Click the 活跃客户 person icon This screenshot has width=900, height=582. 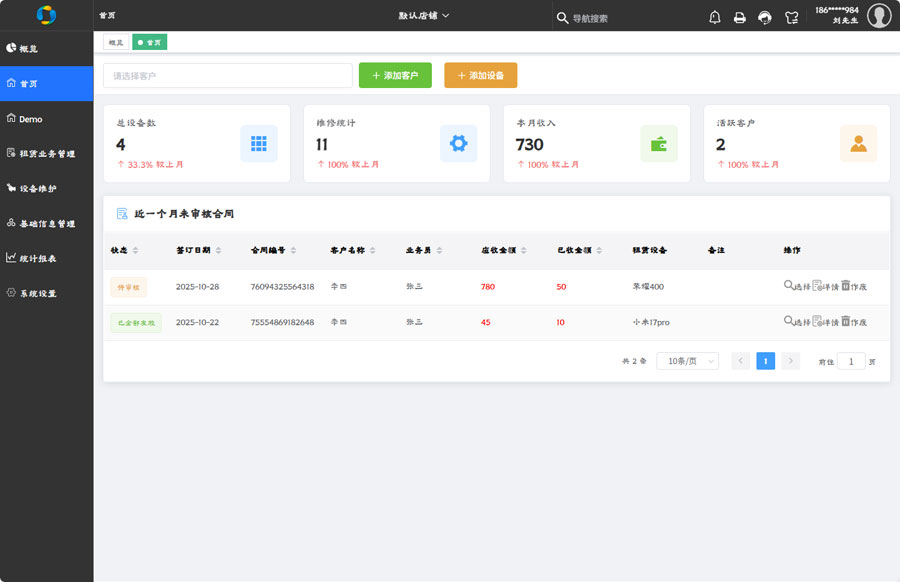[858, 144]
